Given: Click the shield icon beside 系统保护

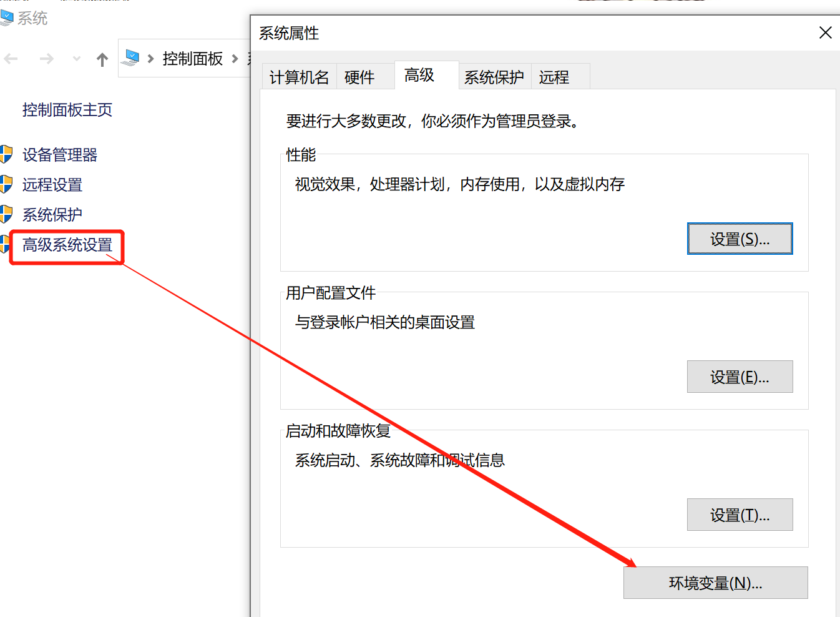Looking at the screenshot, I should click(6, 214).
